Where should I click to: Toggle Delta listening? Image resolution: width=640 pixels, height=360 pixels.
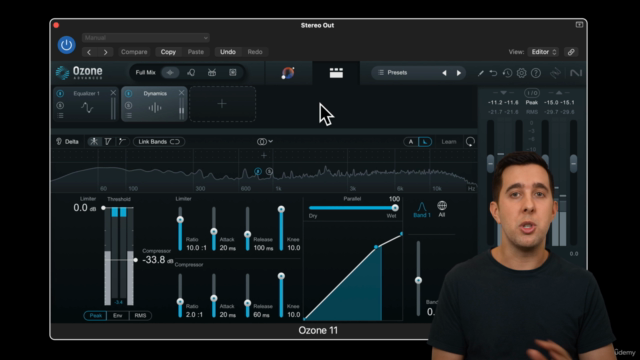click(67, 142)
